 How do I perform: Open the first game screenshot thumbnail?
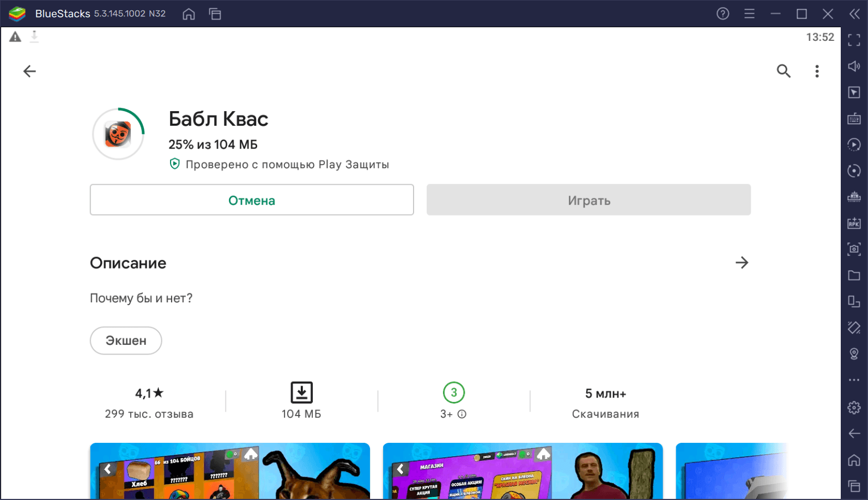click(x=230, y=471)
